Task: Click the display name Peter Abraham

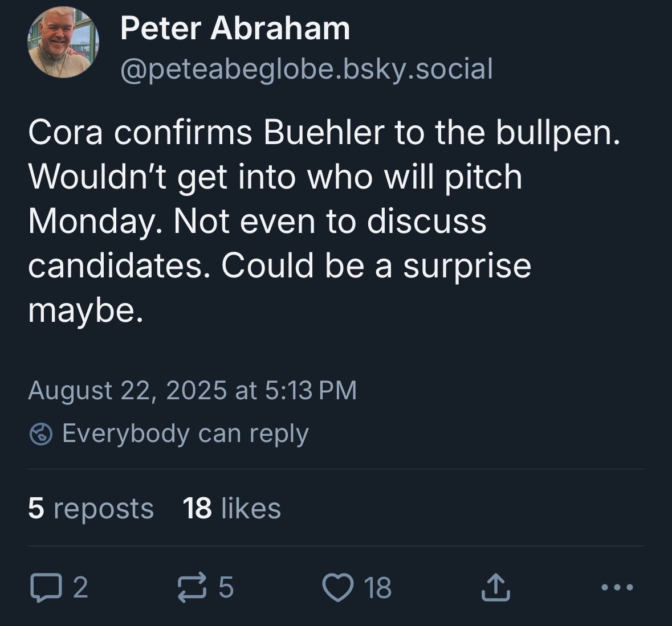Action: [x=235, y=28]
